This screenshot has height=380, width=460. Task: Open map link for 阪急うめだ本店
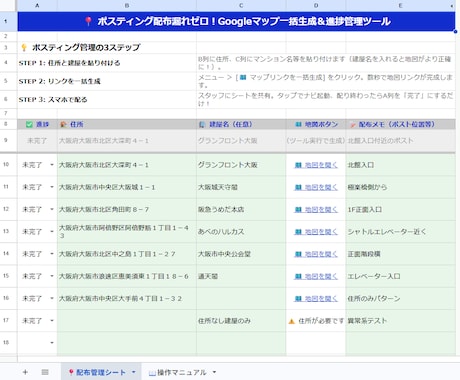[x=316, y=209]
